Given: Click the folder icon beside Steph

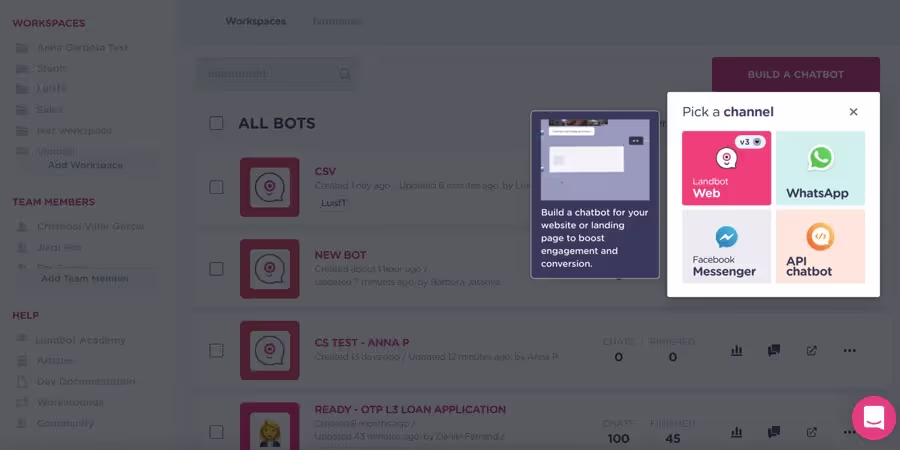Looking at the screenshot, I should click(22, 68).
